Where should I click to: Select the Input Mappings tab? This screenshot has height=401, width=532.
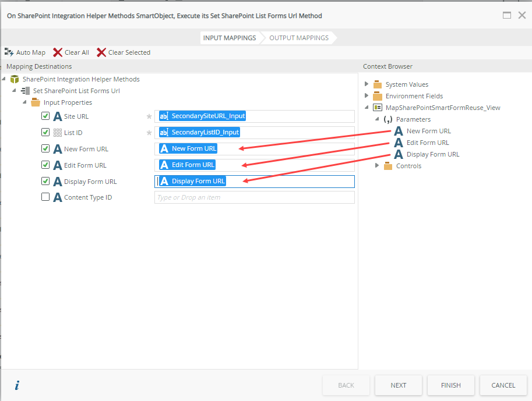click(229, 38)
